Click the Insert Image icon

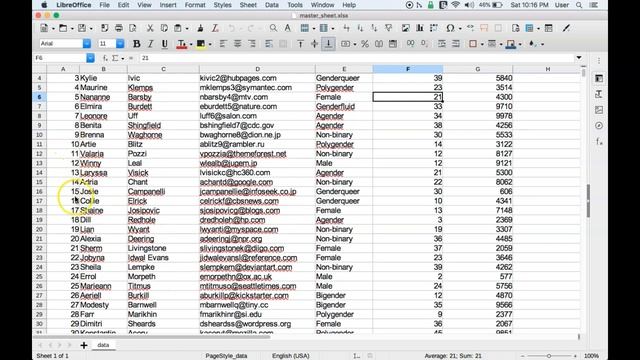[x=405, y=28]
